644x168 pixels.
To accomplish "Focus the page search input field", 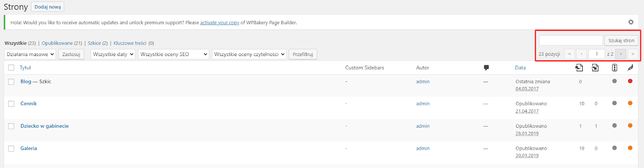I will (x=571, y=40).
